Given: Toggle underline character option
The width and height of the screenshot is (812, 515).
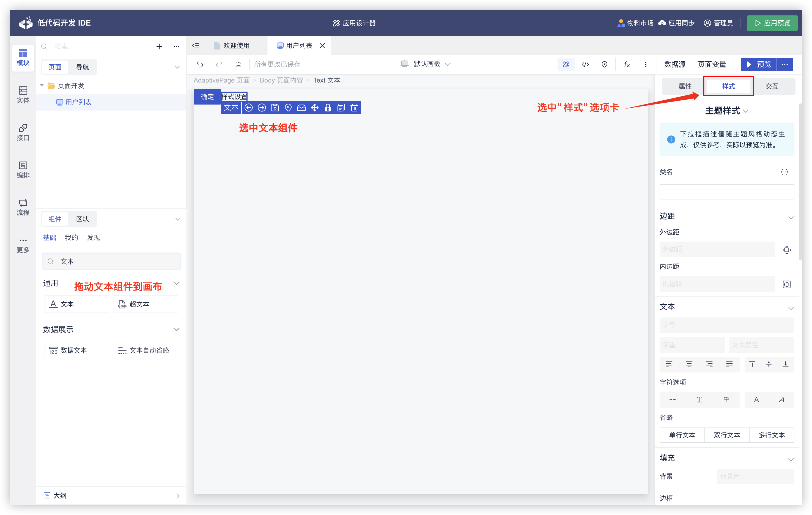Looking at the screenshot, I should (x=699, y=399).
